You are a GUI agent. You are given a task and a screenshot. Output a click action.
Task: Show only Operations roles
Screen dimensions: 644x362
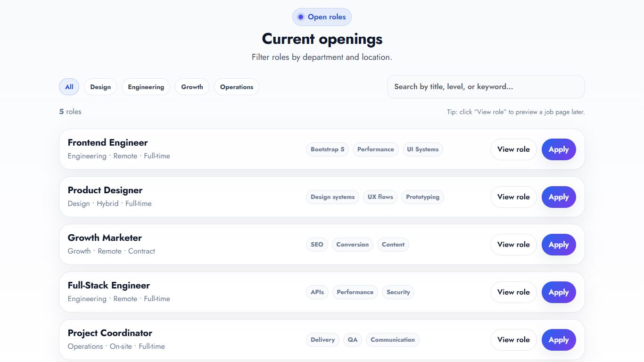click(x=236, y=87)
